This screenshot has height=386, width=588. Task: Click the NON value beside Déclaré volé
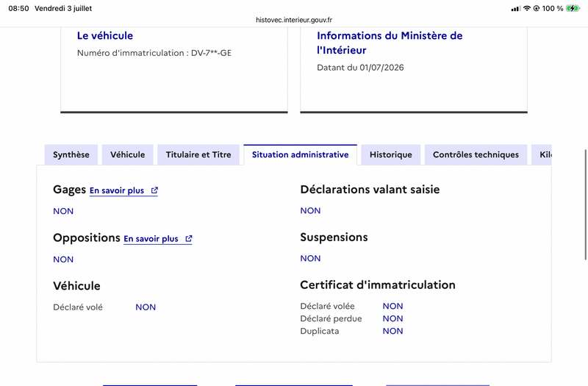tap(146, 307)
